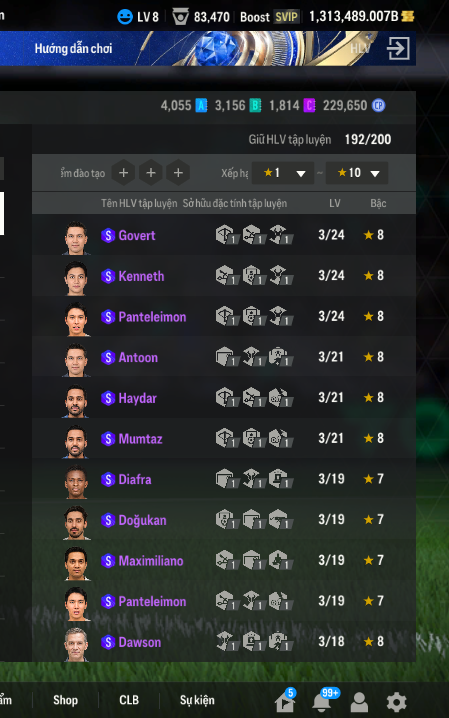Viewport: 449px width, 718px height.
Task: Select the Maximiliano coach row
Action: pos(224,560)
